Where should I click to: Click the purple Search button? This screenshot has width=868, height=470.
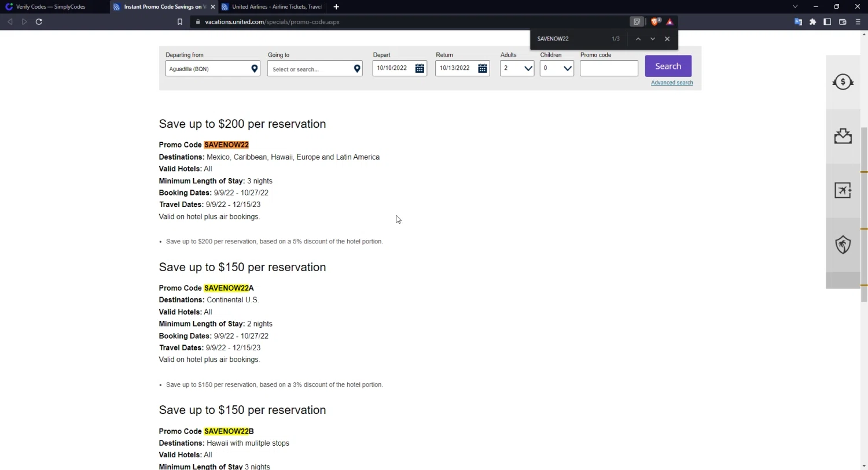[668, 66]
